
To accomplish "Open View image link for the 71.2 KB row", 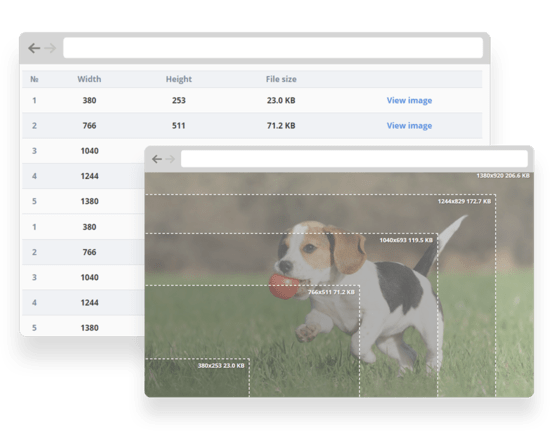I will (409, 126).
